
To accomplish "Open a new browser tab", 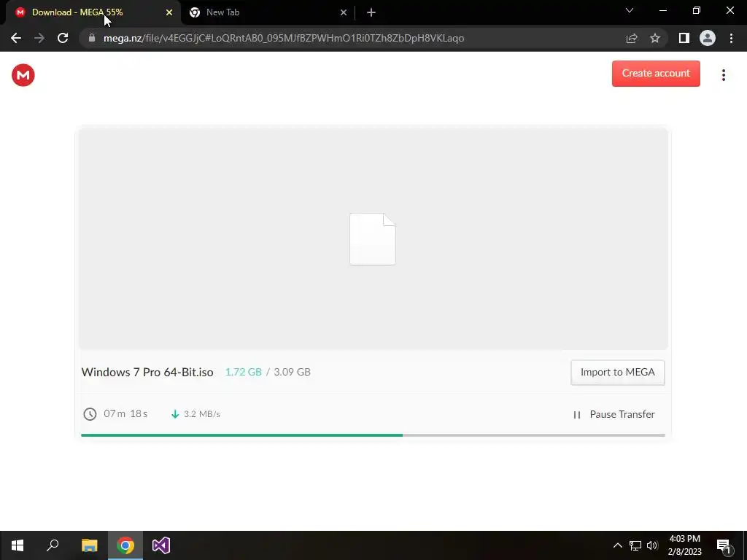I will [x=371, y=12].
